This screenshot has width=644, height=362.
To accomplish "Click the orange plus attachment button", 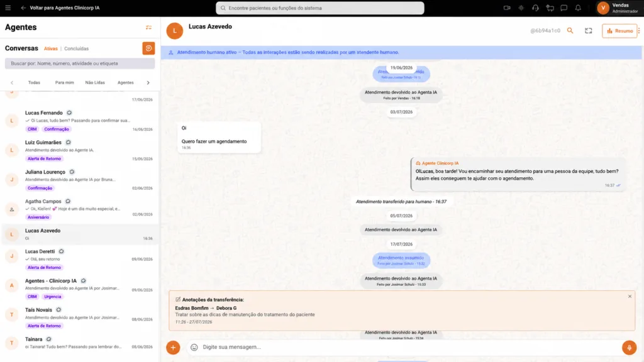I will 174,347.
